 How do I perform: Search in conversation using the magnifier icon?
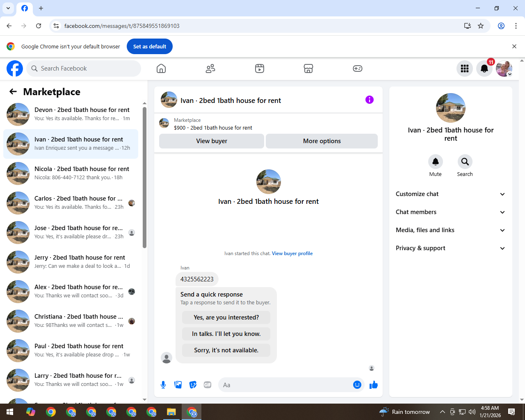point(465,162)
